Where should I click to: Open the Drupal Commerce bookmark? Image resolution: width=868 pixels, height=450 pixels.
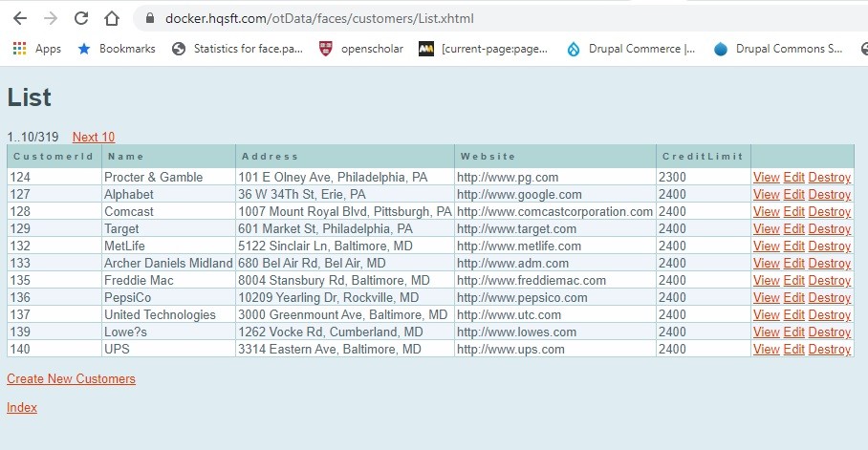(631, 49)
